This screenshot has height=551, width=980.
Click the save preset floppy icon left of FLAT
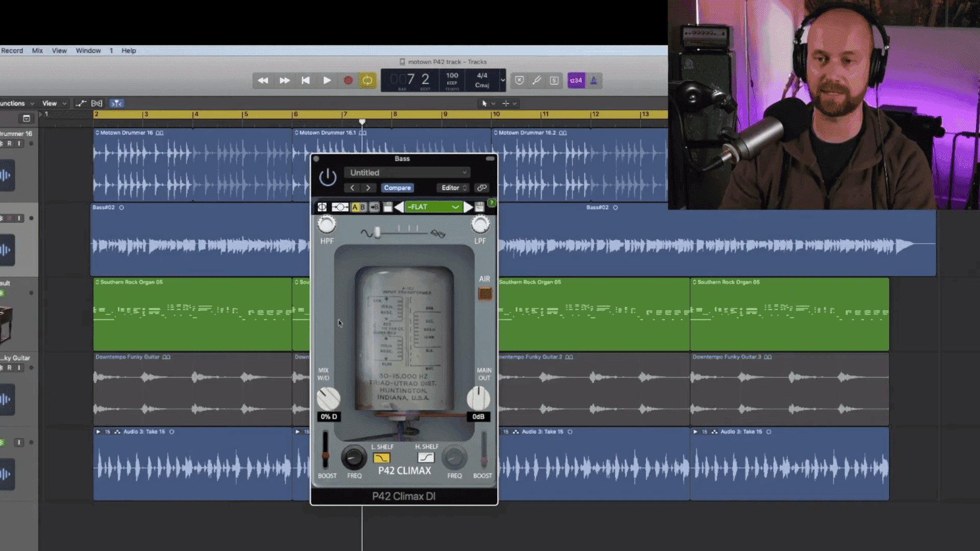(388, 207)
